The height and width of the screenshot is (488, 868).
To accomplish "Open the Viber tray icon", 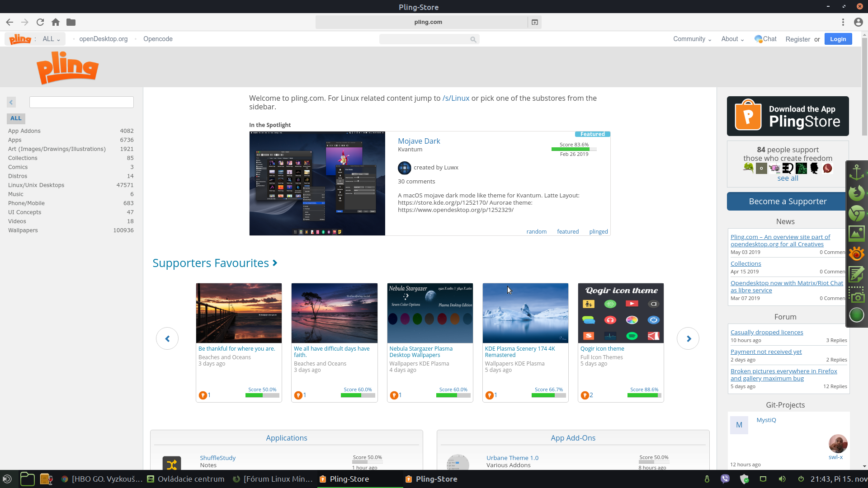I will 725,479.
